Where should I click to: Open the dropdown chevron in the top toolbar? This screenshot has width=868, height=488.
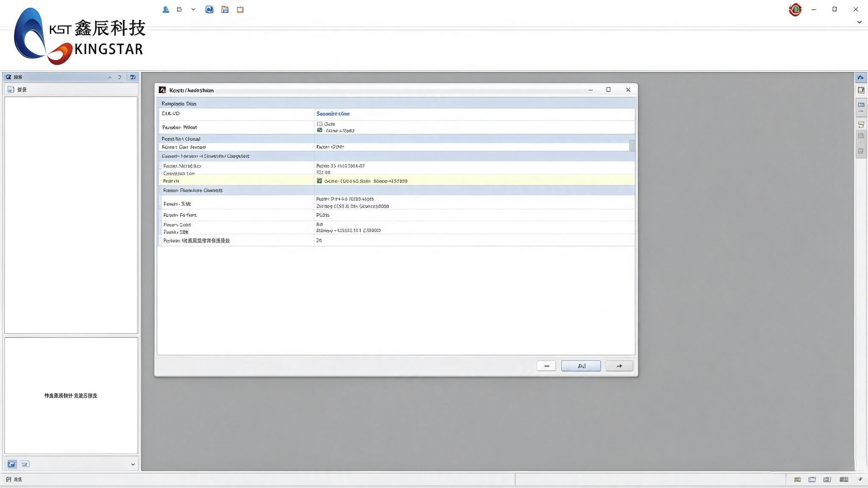[x=193, y=9]
